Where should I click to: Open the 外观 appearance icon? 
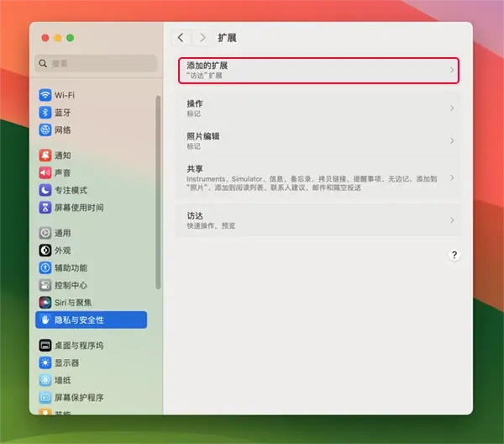click(45, 251)
